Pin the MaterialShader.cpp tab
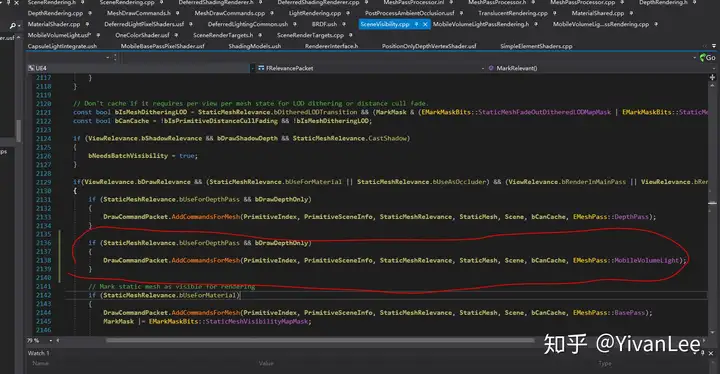This screenshot has height=374, width=720. 87,24
